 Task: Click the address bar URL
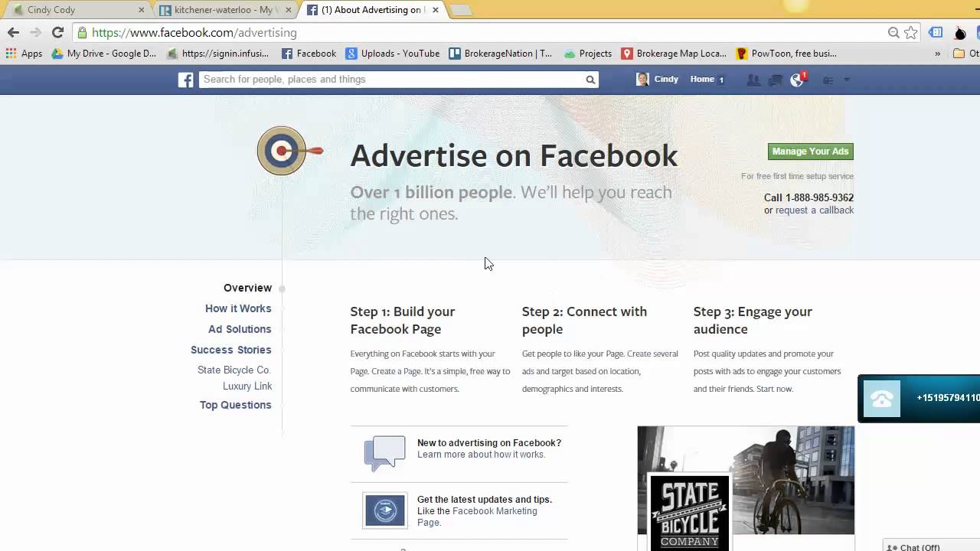click(194, 33)
